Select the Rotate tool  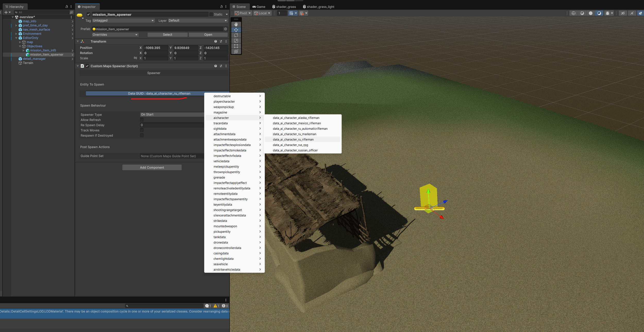pyautogui.click(x=236, y=35)
